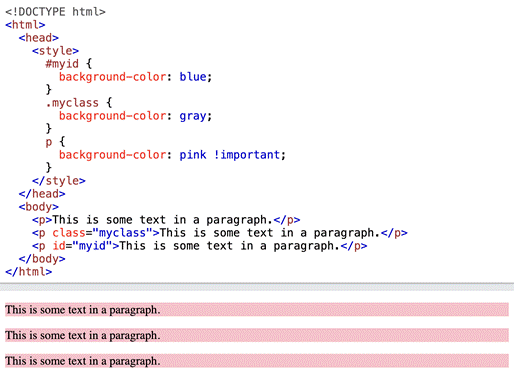The height and width of the screenshot is (381, 514).
Task: Click the closing </body> tag
Action: (42, 259)
